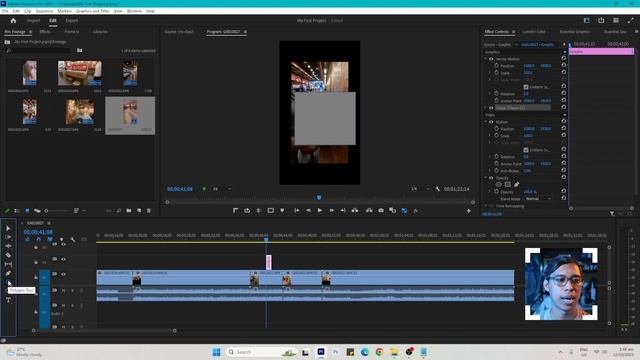The height and width of the screenshot is (360, 640).
Task: Toggle third video track output eye
Action: [x=63, y=274]
